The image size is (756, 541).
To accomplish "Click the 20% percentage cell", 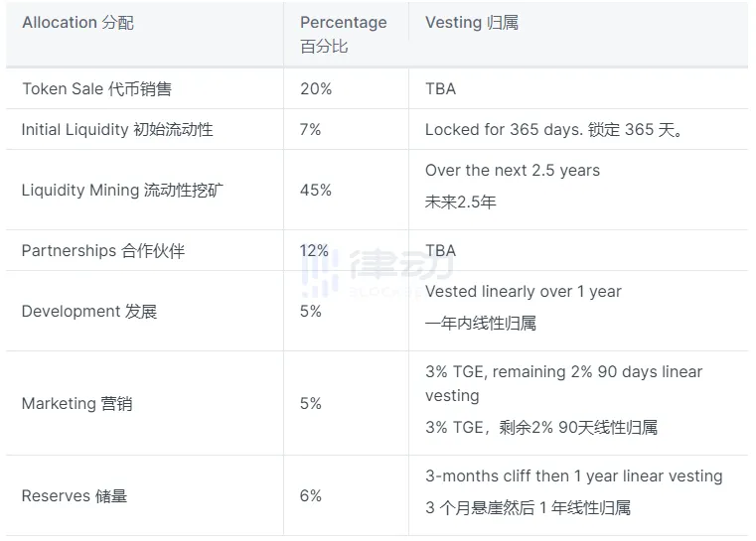I will tap(316, 89).
